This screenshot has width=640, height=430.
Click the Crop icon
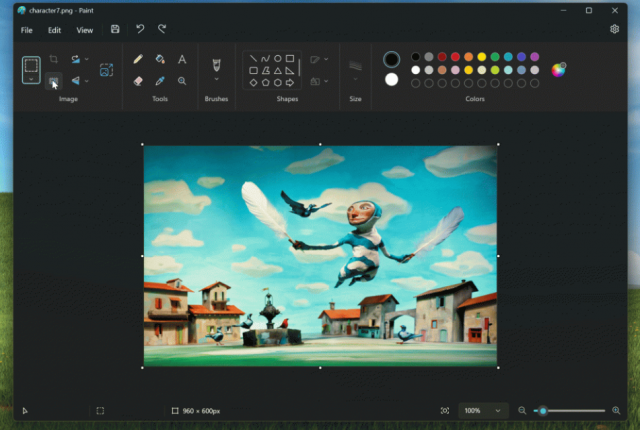coord(53,59)
